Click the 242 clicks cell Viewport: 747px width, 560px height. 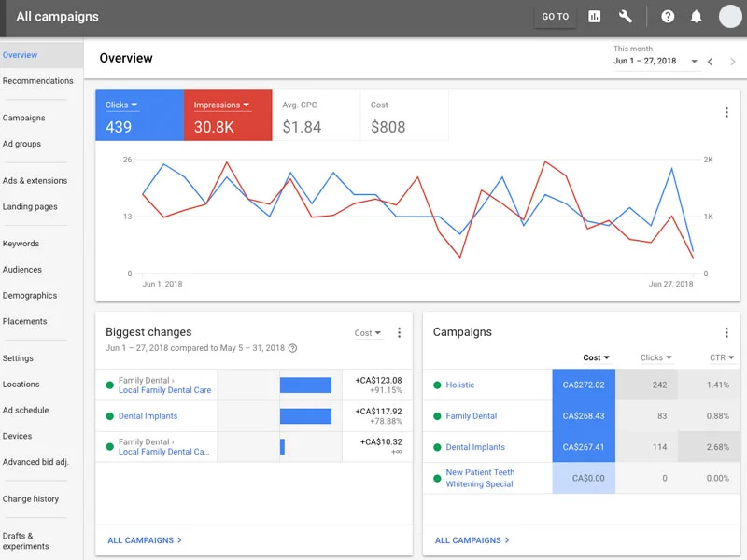[x=646, y=385]
